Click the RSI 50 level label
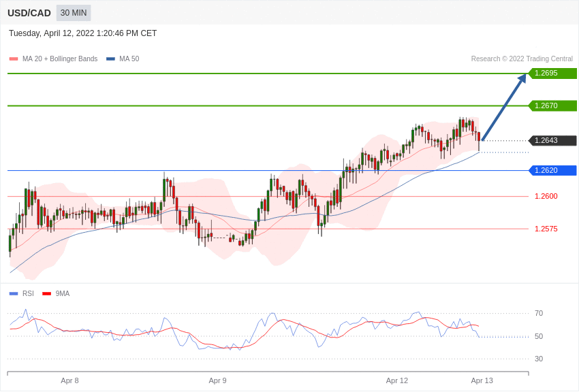The width and height of the screenshot is (579, 392). click(x=539, y=336)
